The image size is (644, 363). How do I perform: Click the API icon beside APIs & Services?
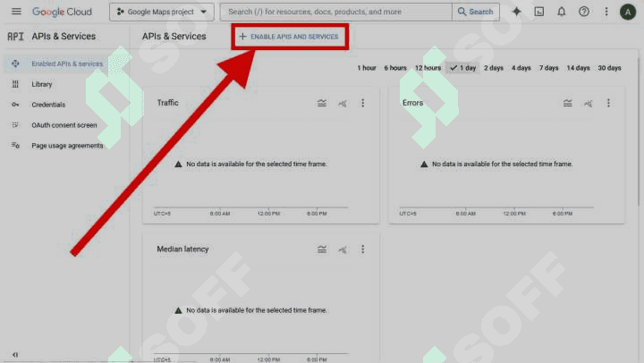[15, 37]
